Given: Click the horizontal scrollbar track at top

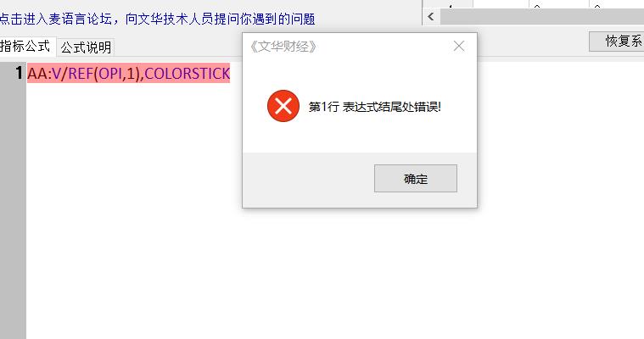Looking at the screenshot, I should [542, 17].
